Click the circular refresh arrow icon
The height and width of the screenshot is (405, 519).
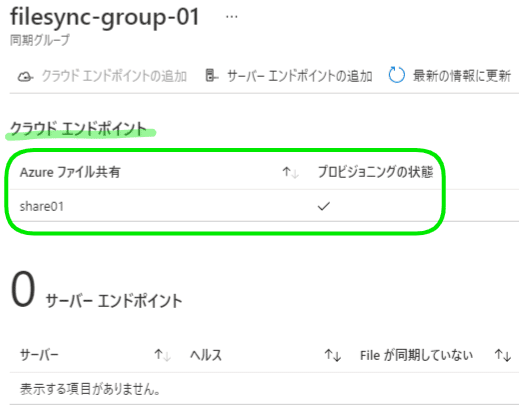(x=397, y=75)
